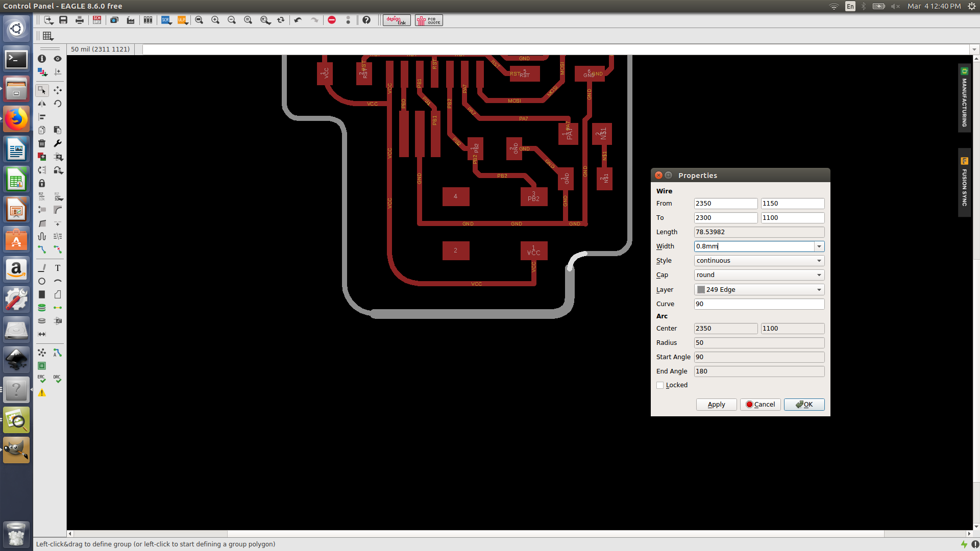Confirm with the OK button
This screenshot has width=980, height=551.
tap(804, 405)
